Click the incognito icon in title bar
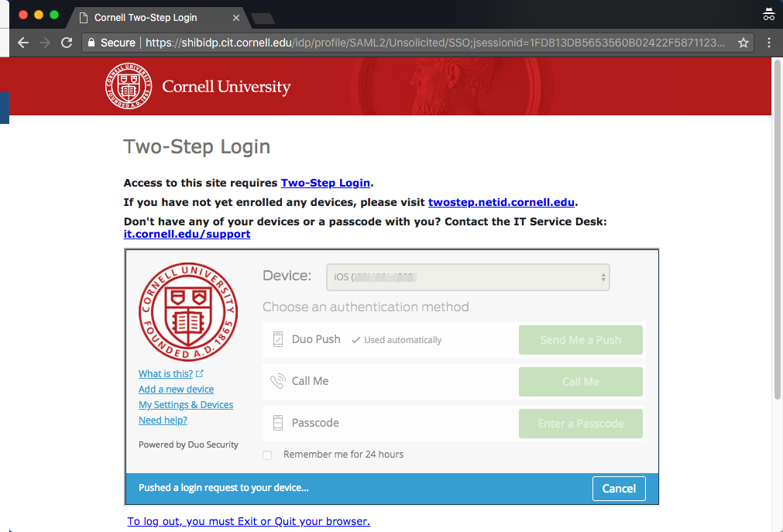The width and height of the screenshot is (783, 532). point(768,15)
